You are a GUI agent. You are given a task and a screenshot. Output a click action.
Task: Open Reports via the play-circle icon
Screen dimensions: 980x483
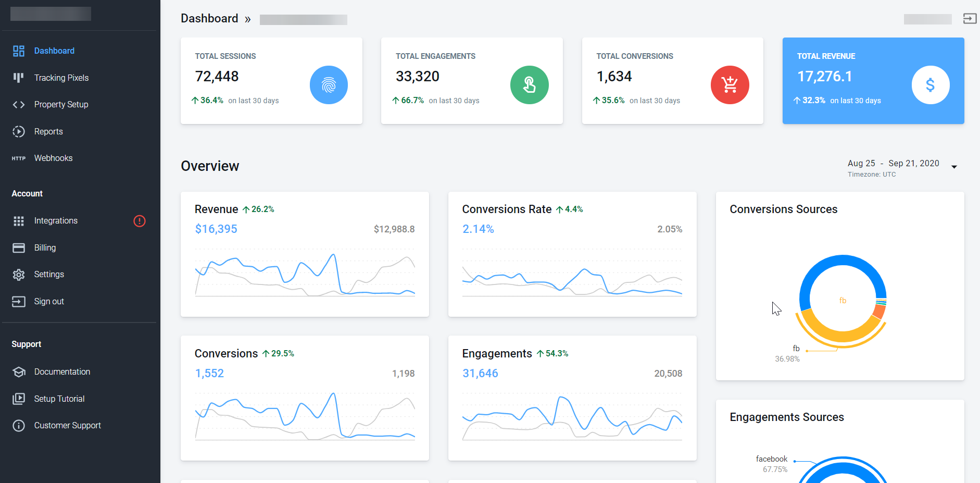click(x=19, y=131)
